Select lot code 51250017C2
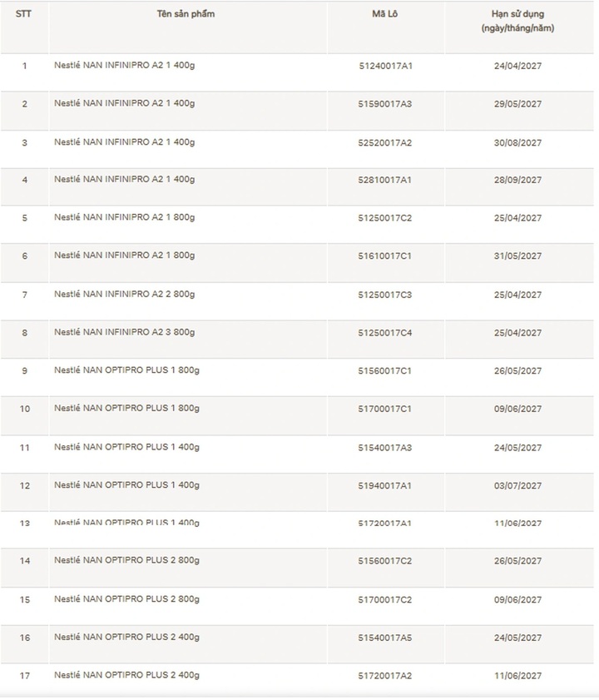 [384, 218]
